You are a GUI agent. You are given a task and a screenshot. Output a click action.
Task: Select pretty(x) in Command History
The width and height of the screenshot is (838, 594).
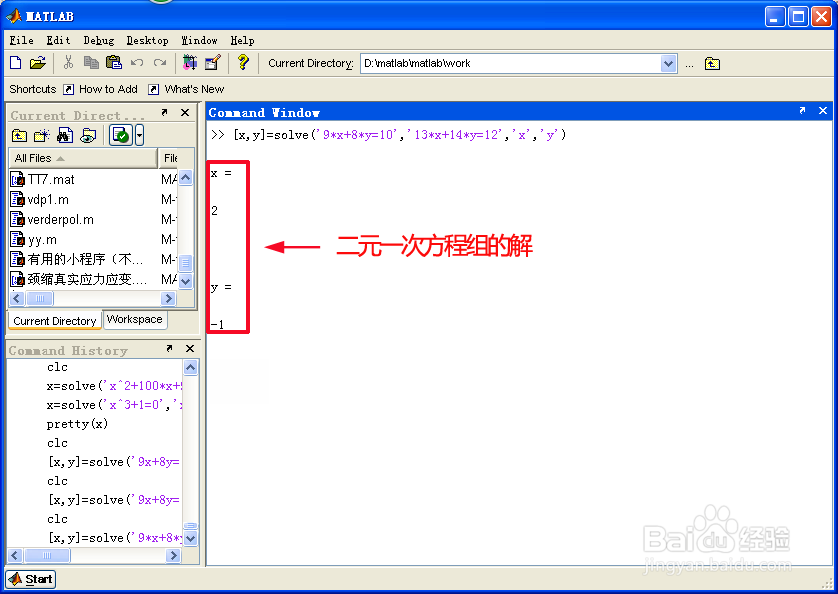(77, 424)
